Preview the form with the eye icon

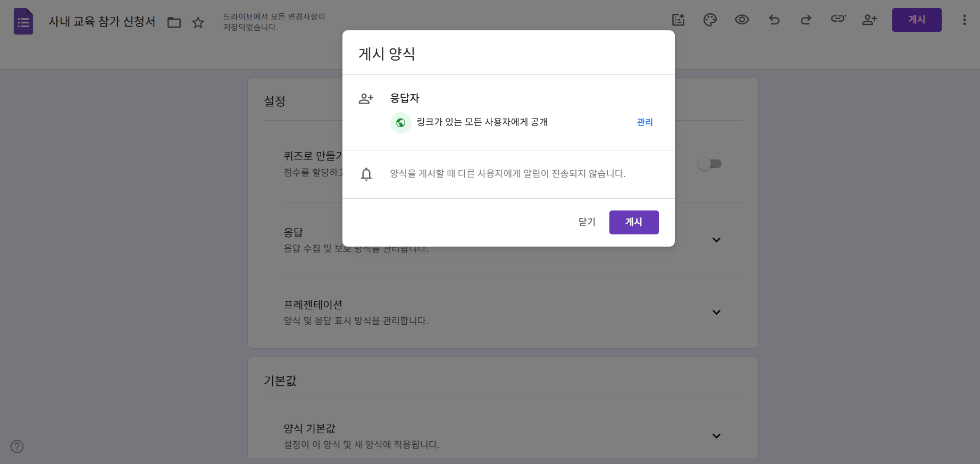click(742, 20)
